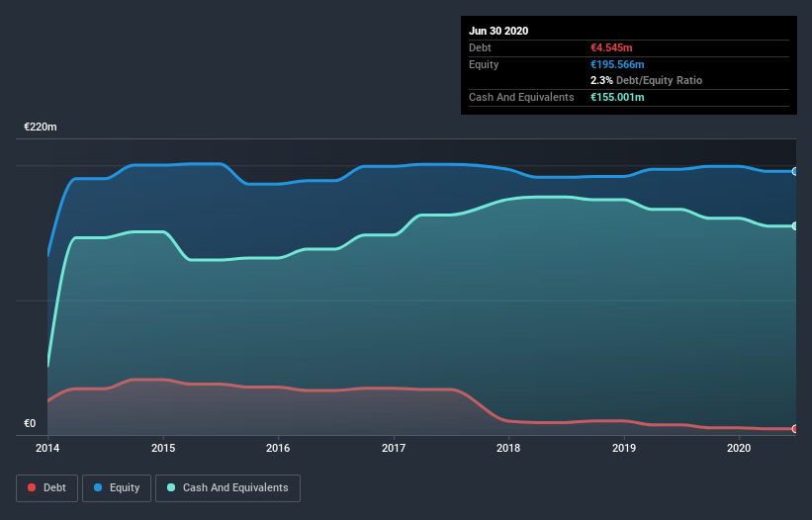
Task: Click the Debt label in tooltip
Action: (480, 47)
